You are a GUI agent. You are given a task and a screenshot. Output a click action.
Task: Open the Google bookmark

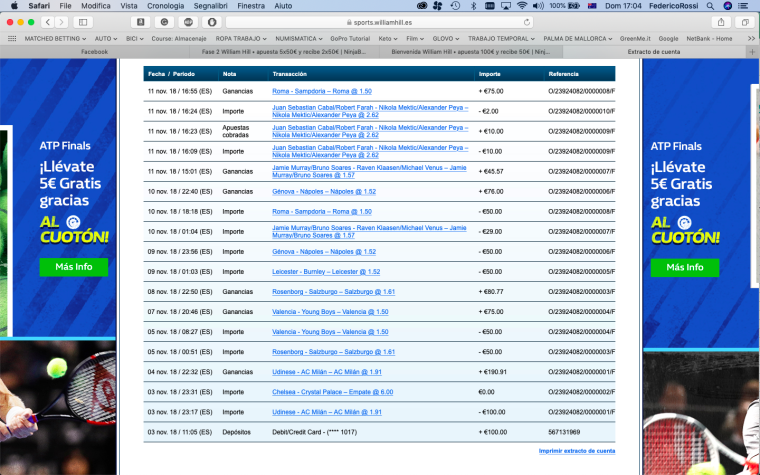668,38
